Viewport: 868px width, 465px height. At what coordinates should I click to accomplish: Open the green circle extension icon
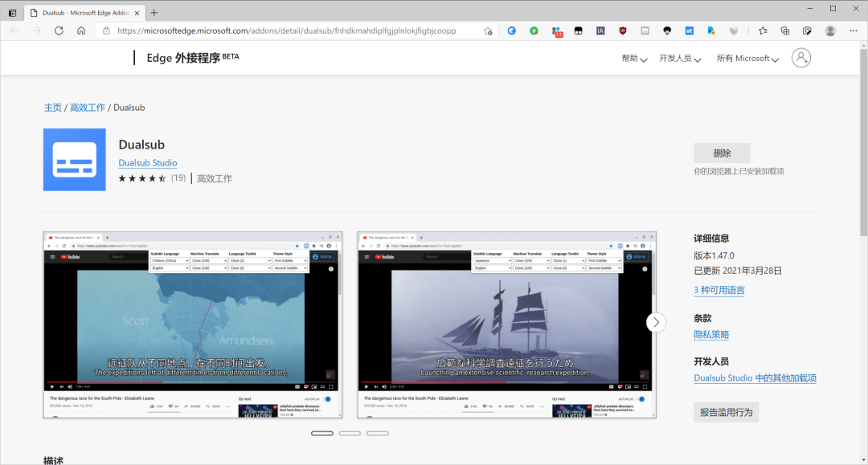[534, 31]
